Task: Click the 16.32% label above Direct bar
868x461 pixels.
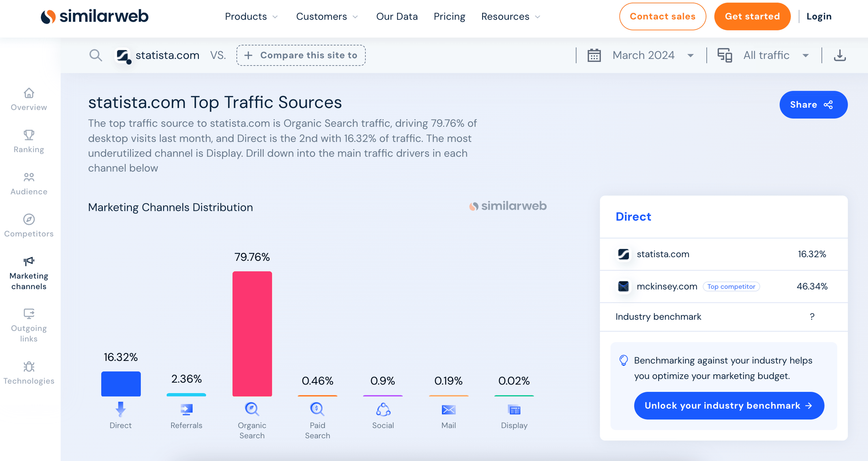Action: pyautogui.click(x=121, y=357)
